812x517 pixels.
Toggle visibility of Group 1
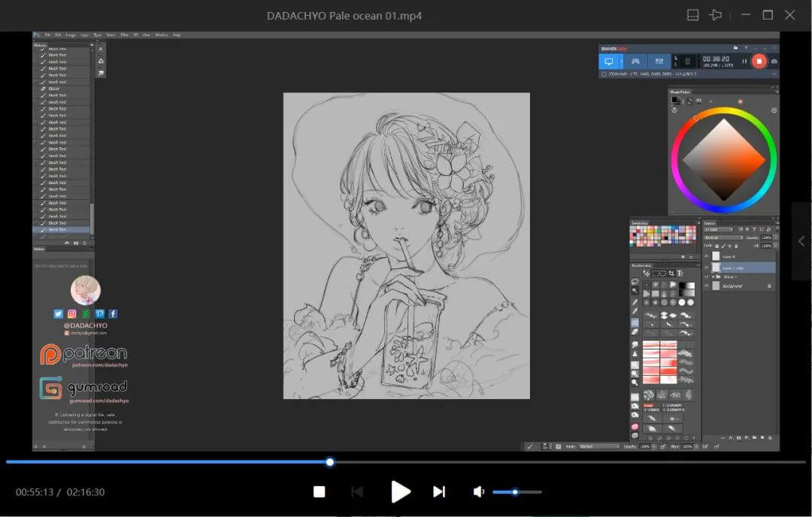click(707, 277)
